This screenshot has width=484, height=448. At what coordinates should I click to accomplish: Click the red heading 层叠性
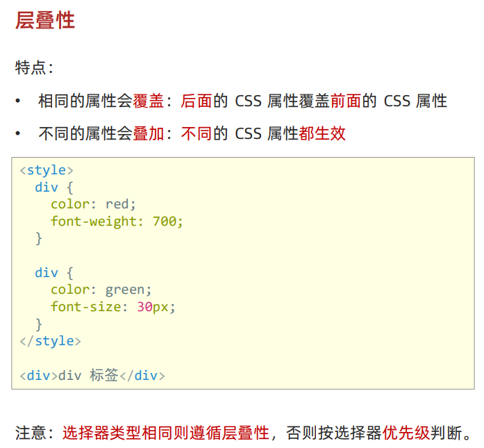click(x=44, y=21)
